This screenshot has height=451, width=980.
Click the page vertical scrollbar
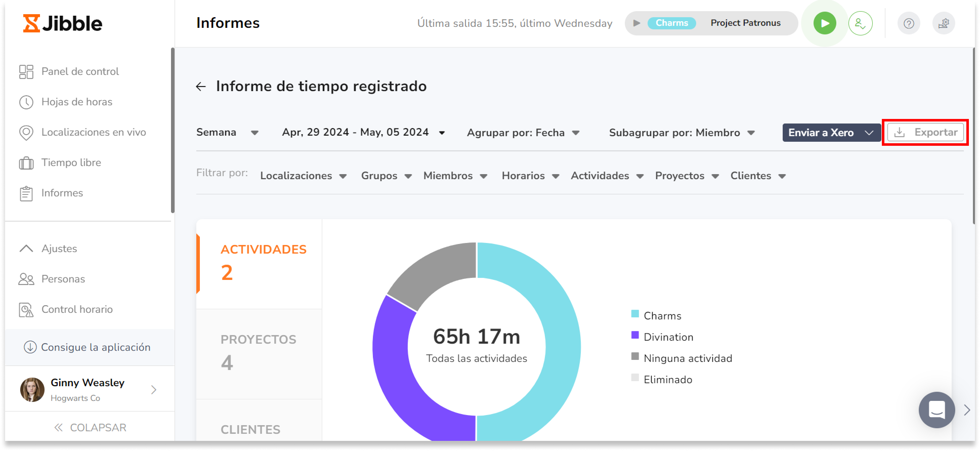coord(974,136)
